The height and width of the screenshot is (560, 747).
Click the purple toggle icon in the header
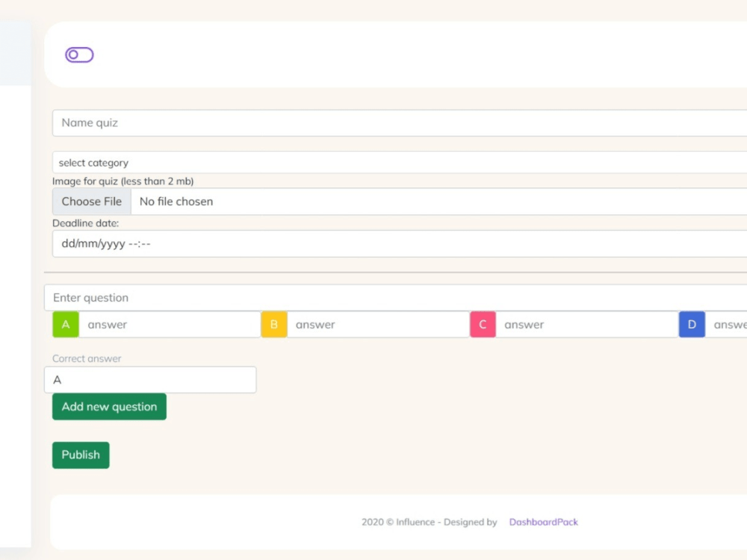pos(78,54)
